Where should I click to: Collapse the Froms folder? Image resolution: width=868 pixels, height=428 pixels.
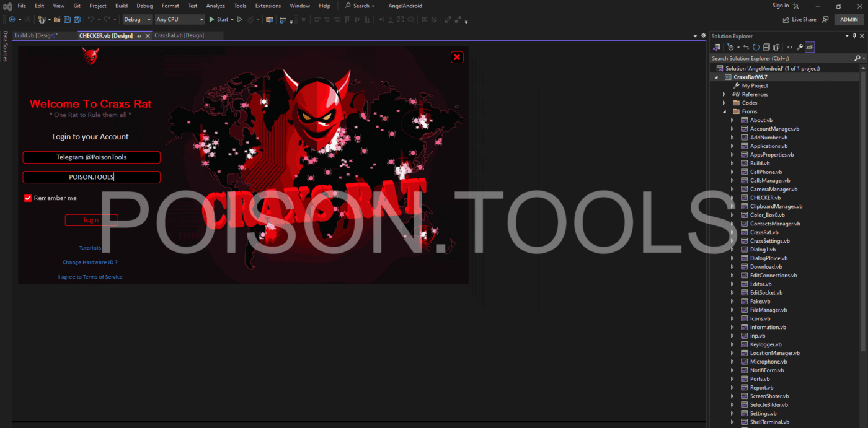[x=724, y=111]
